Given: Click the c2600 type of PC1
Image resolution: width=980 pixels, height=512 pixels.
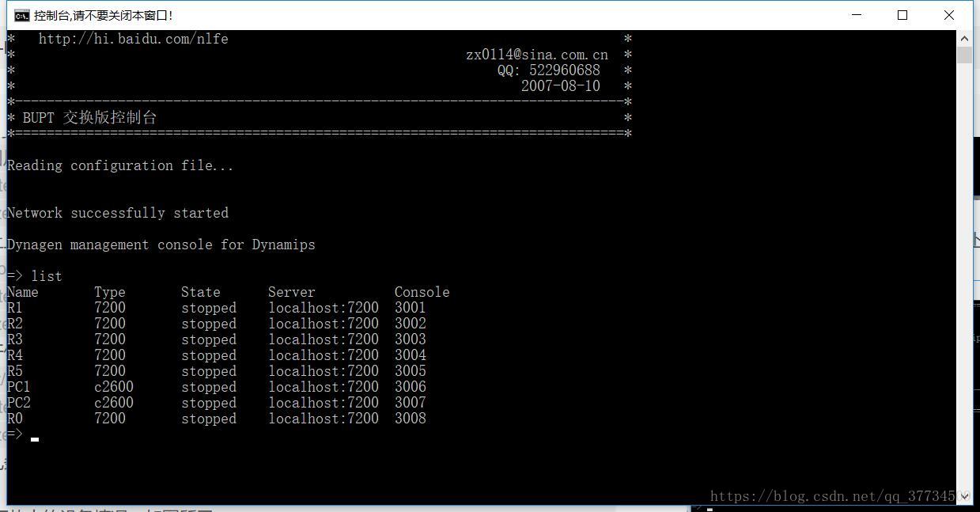Looking at the screenshot, I should coord(114,387).
